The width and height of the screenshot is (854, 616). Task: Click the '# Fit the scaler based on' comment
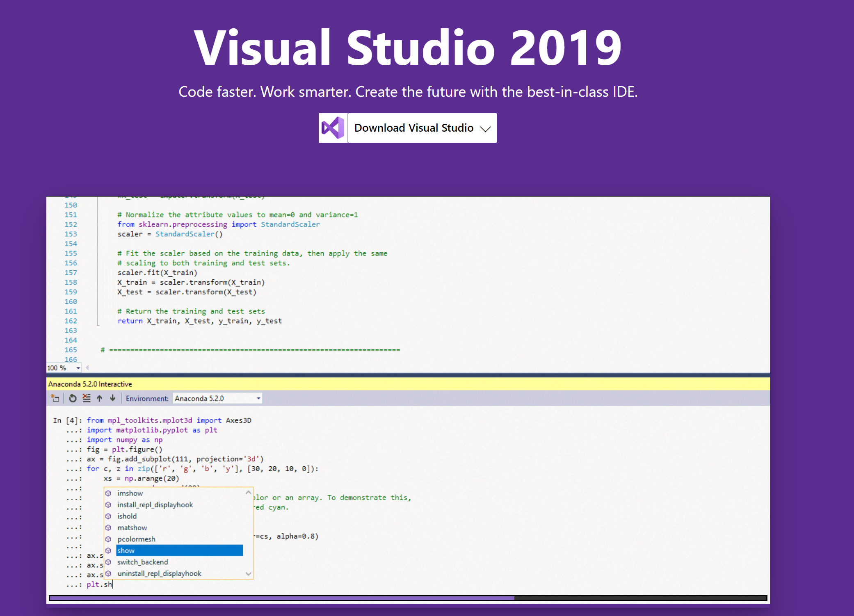pyautogui.click(x=252, y=253)
